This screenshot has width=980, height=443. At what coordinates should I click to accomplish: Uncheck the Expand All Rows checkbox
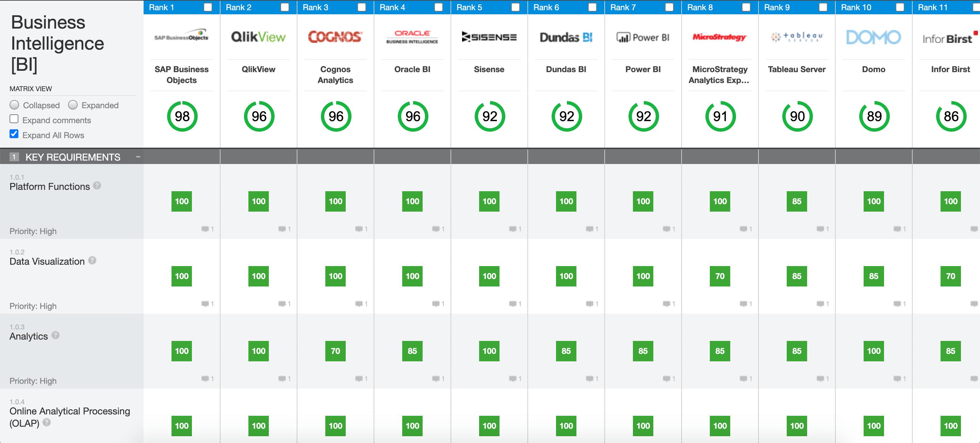tap(14, 134)
